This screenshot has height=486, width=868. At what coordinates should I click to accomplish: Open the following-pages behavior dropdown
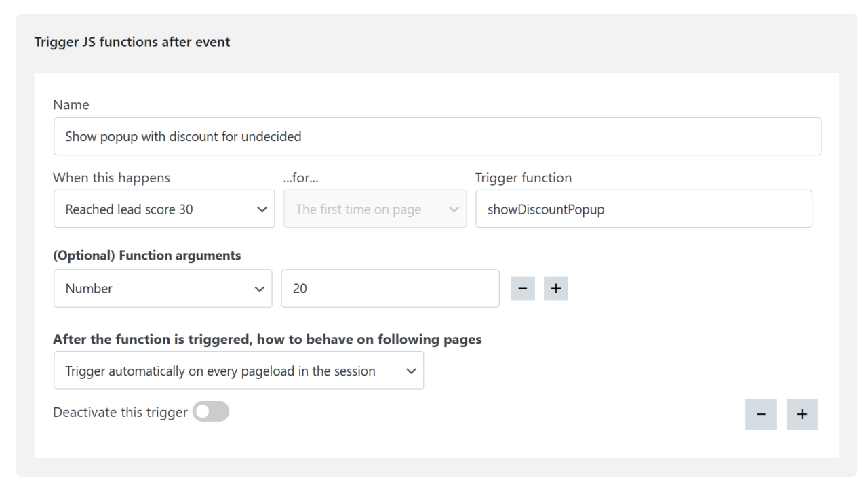pos(239,370)
